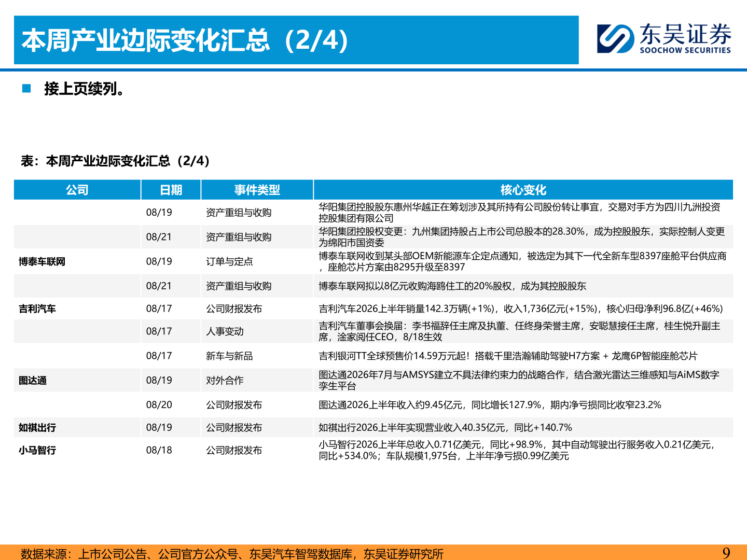Click 订单与定点 event type cell
This screenshot has width=747, height=560.
[x=229, y=262]
